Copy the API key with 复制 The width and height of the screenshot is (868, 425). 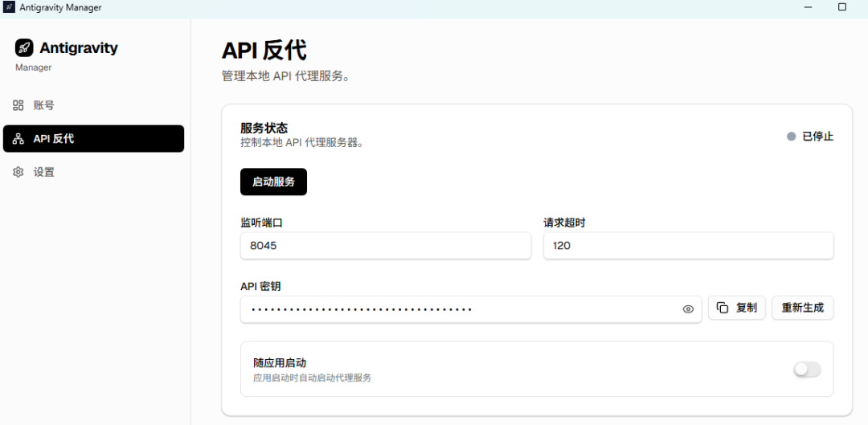pos(736,308)
